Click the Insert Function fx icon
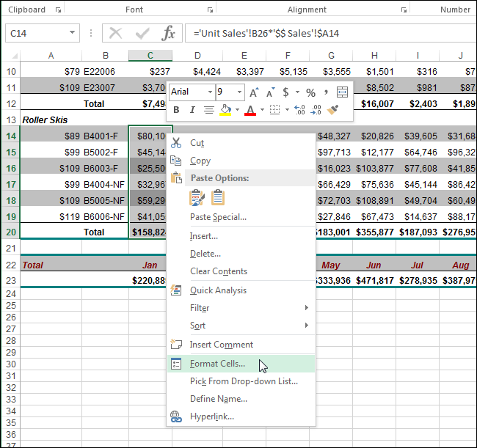Viewport: 477px width, 448px height. [169, 33]
